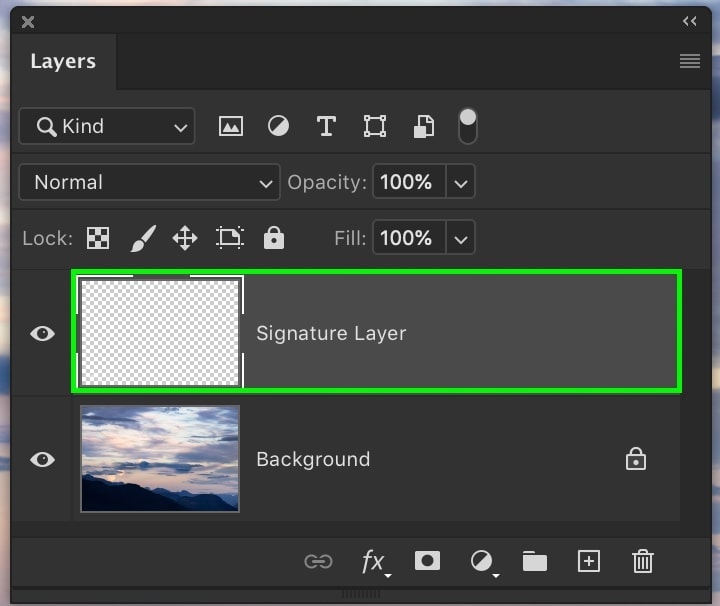Lock layer position
Viewport: 720px width, 606px height.
[x=185, y=238]
